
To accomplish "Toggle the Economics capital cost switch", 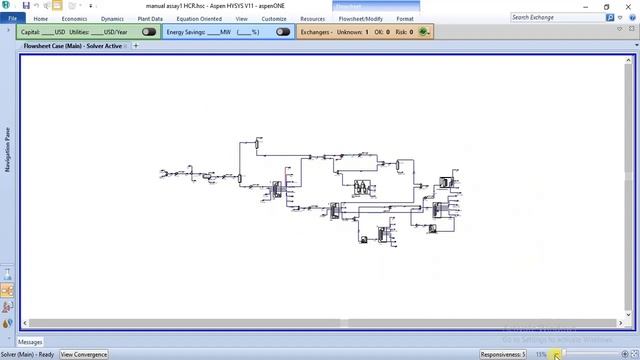I will [x=149, y=32].
